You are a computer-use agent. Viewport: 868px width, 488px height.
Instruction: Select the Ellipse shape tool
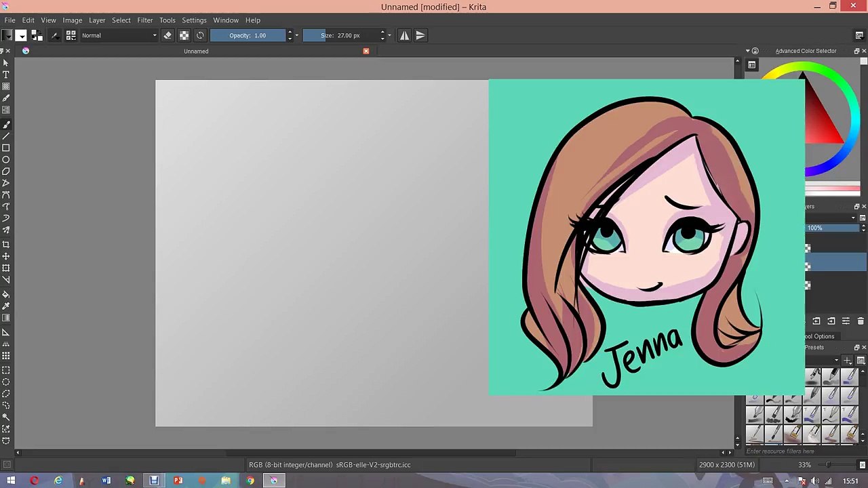pos(6,159)
